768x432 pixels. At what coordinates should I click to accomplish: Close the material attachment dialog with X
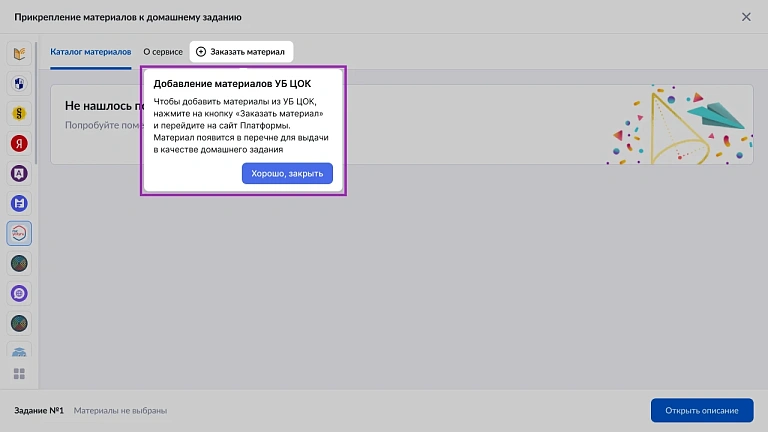tap(746, 17)
